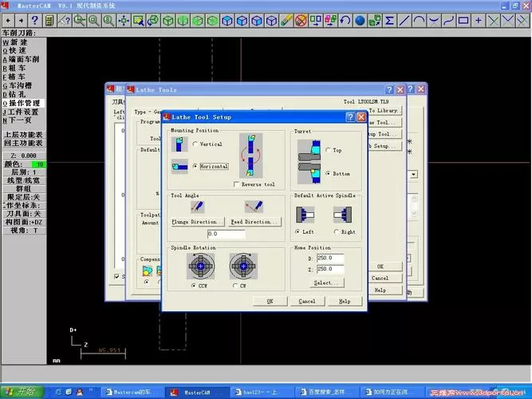
Task: Open 操作管理 in the side menu
Action: (x=23, y=103)
